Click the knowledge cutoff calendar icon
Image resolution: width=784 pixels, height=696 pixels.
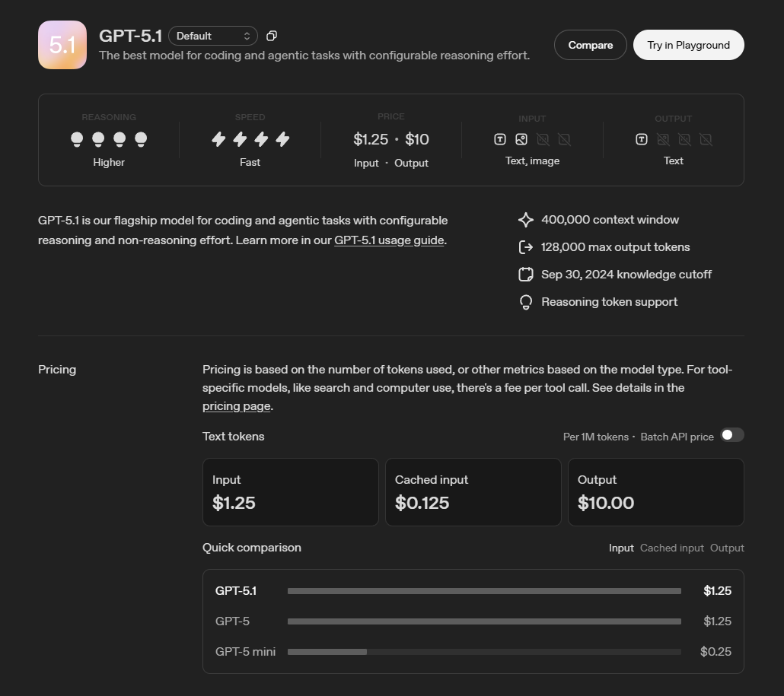tap(525, 275)
